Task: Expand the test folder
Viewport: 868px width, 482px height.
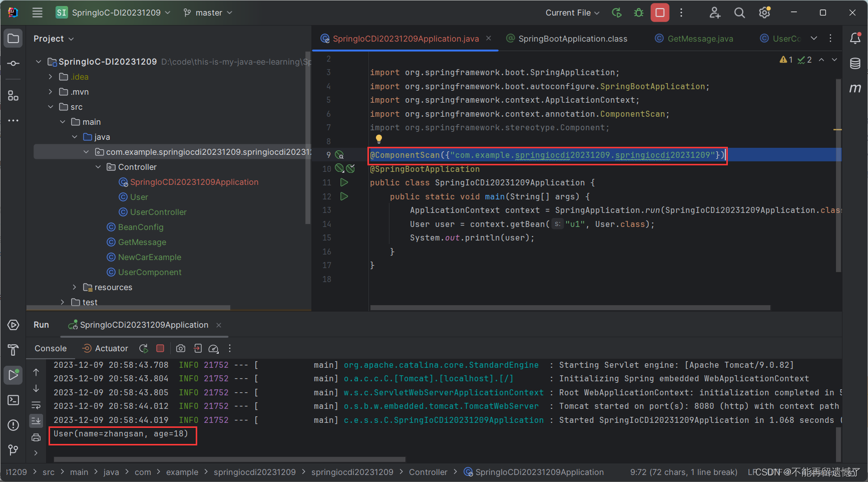Action: pos(62,302)
